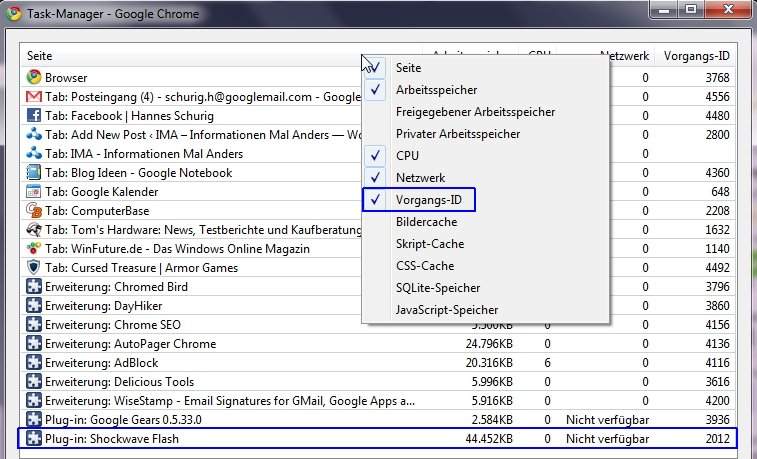Click the 20.316KB memory value

click(489, 362)
